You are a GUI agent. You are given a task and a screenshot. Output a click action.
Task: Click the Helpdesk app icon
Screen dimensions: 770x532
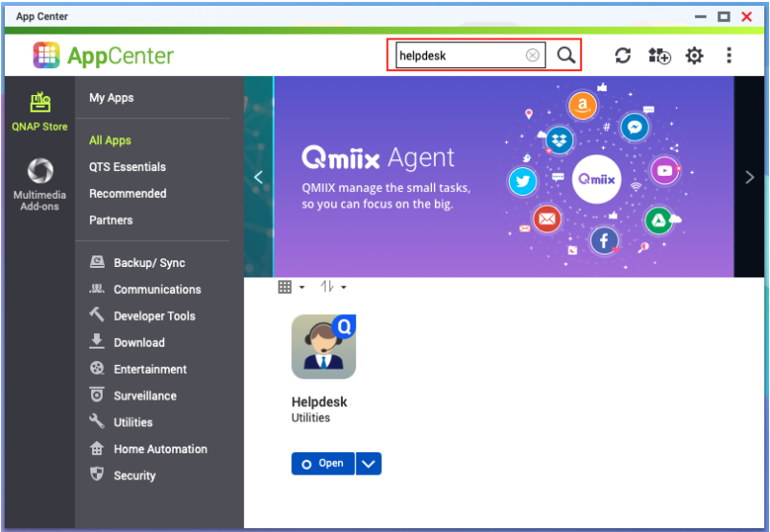[x=324, y=346]
